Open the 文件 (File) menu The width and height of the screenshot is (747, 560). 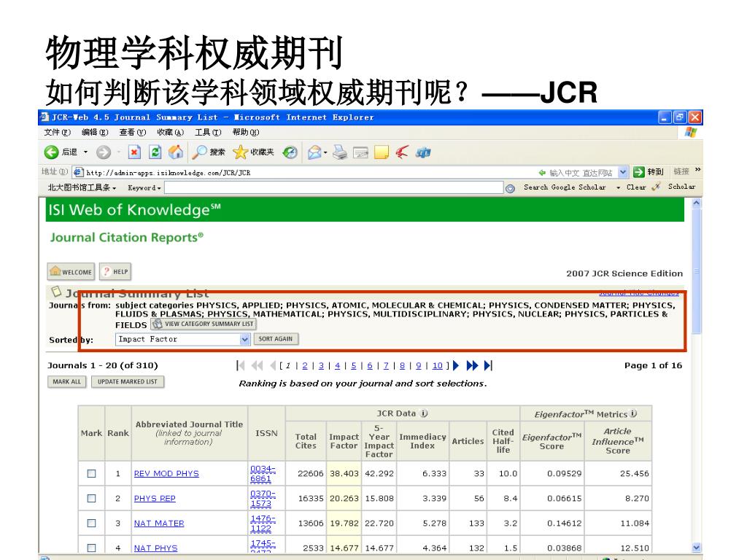pos(57,133)
